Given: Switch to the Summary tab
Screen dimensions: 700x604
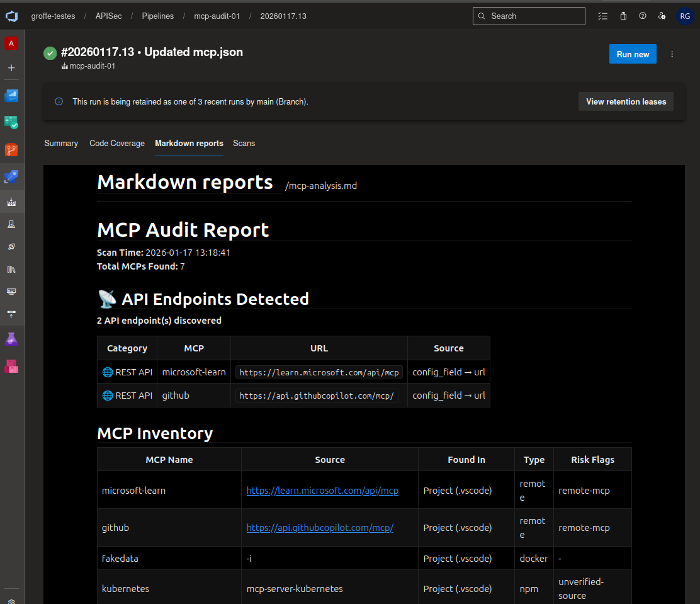Looking at the screenshot, I should coord(61,144).
